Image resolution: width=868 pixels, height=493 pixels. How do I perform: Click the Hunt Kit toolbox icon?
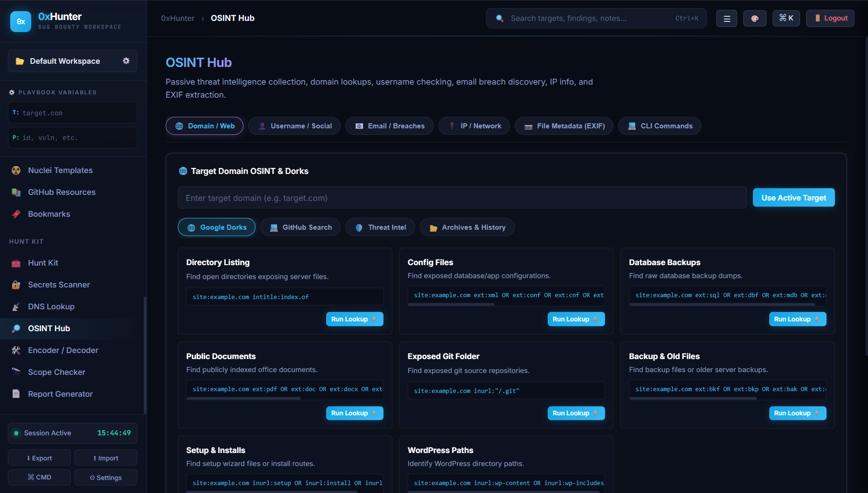[x=16, y=263]
